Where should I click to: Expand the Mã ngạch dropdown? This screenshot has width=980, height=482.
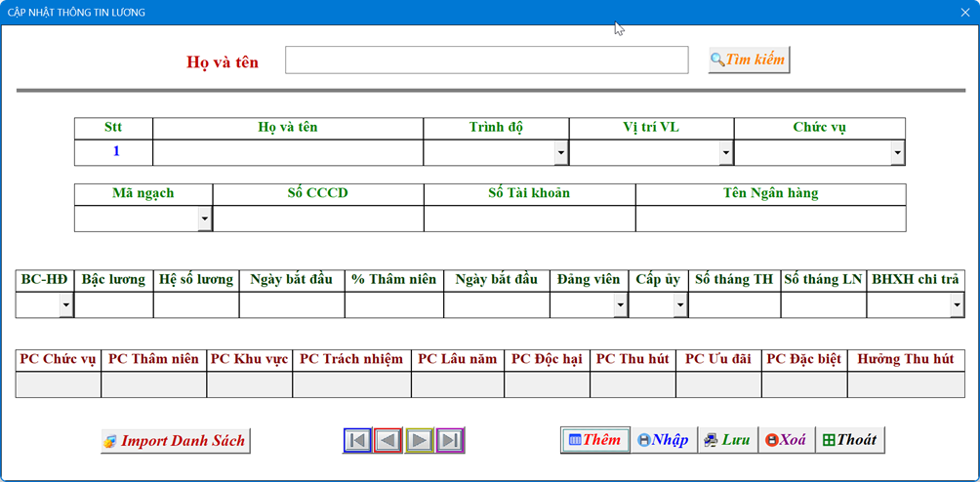click(x=204, y=219)
